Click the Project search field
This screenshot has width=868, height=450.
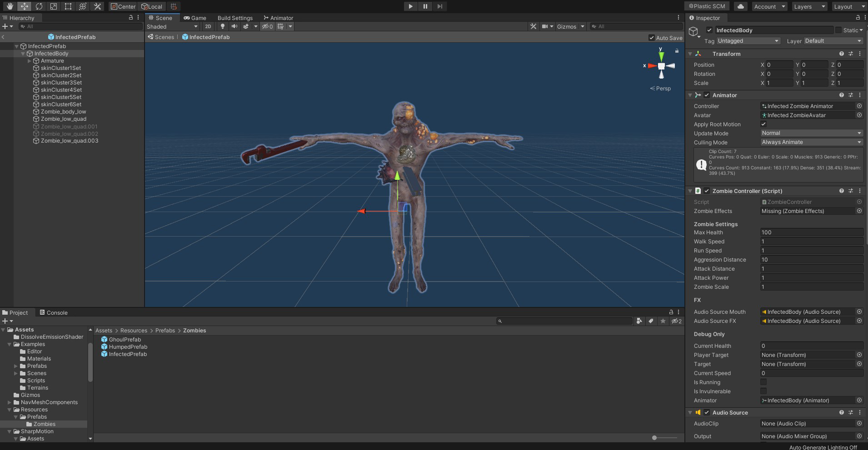564,321
